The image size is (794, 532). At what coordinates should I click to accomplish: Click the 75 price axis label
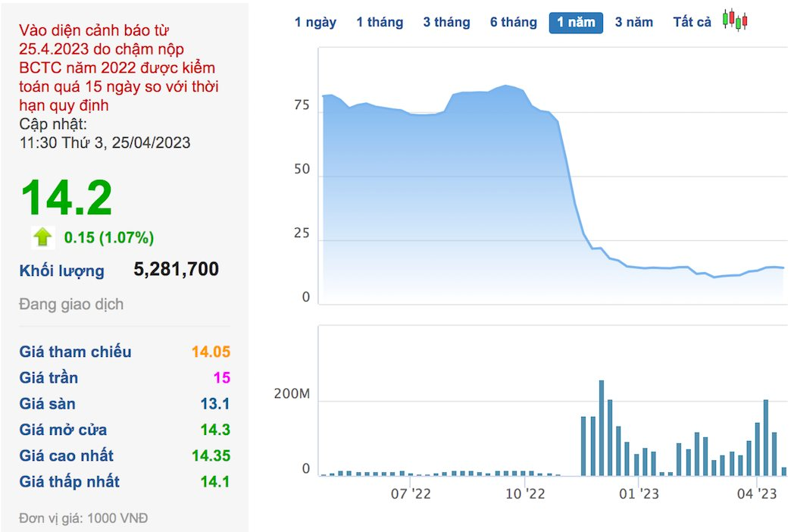pos(302,105)
